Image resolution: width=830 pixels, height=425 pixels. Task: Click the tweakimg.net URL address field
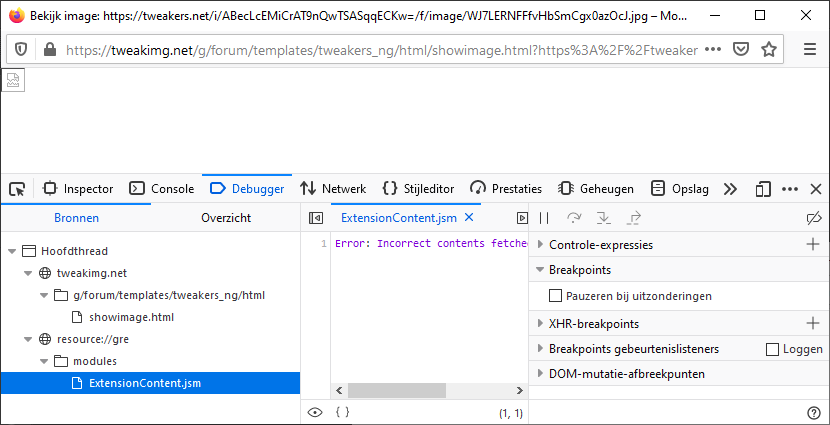pos(381,50)
